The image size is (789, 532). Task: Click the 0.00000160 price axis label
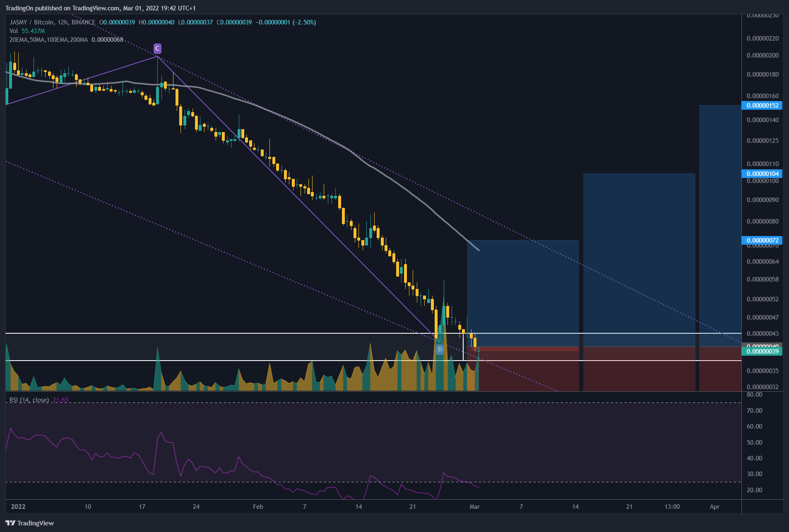pos(763,96)
